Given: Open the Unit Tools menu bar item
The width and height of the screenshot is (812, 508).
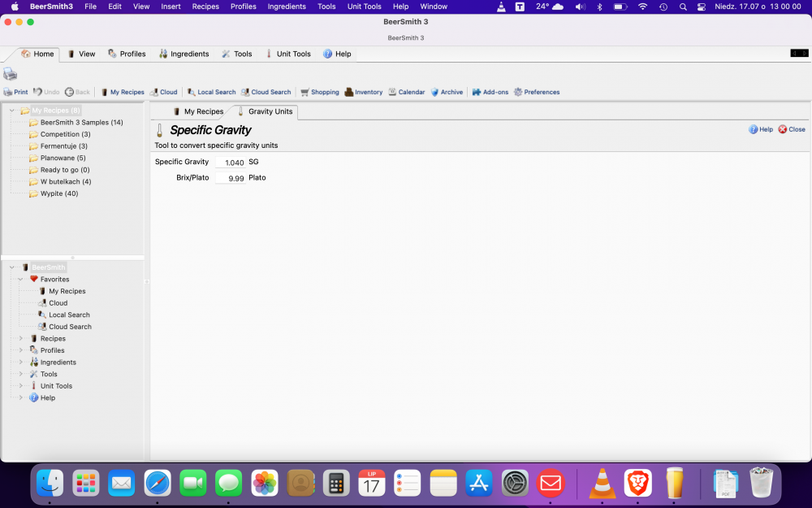Looking at the screenshot, I should [x=364, y=7].
